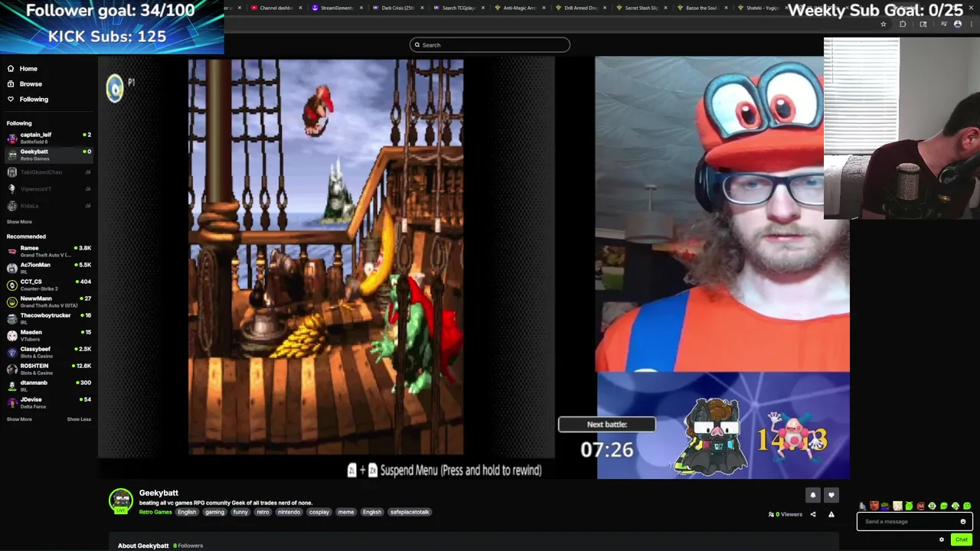This screenshot has height=551, width=980.
Task: Click dtanmanb channel avatar
Action: 11,386
